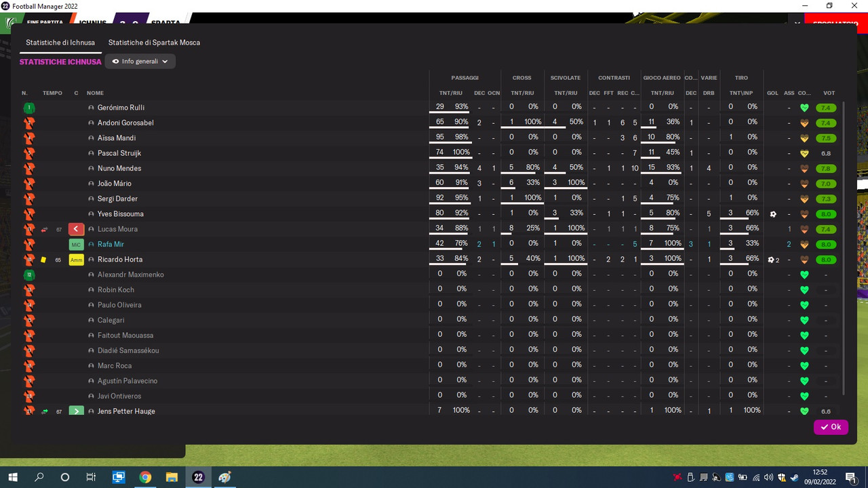Open Rafa Mir's player profile link

pyautogui.click(x=111, y=245)
